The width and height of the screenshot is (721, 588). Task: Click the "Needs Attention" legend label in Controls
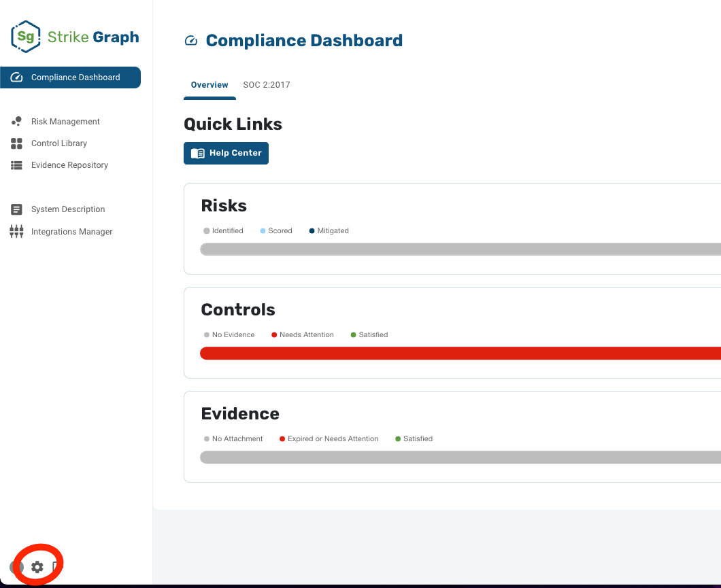[x=307, y=335]
